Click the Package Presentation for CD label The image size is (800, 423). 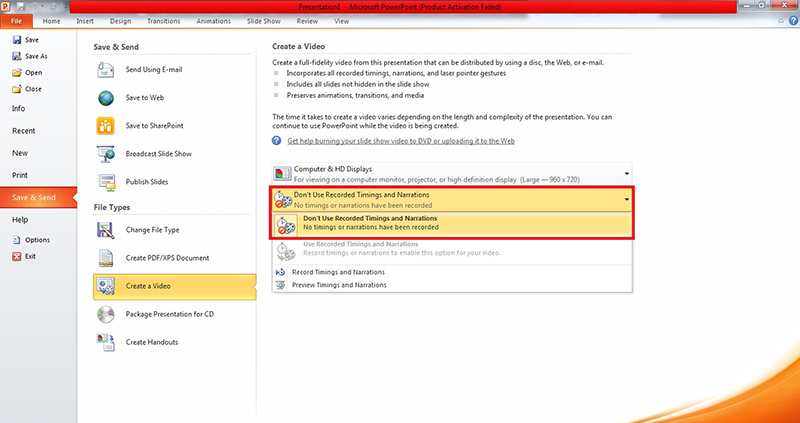[170, 314]
